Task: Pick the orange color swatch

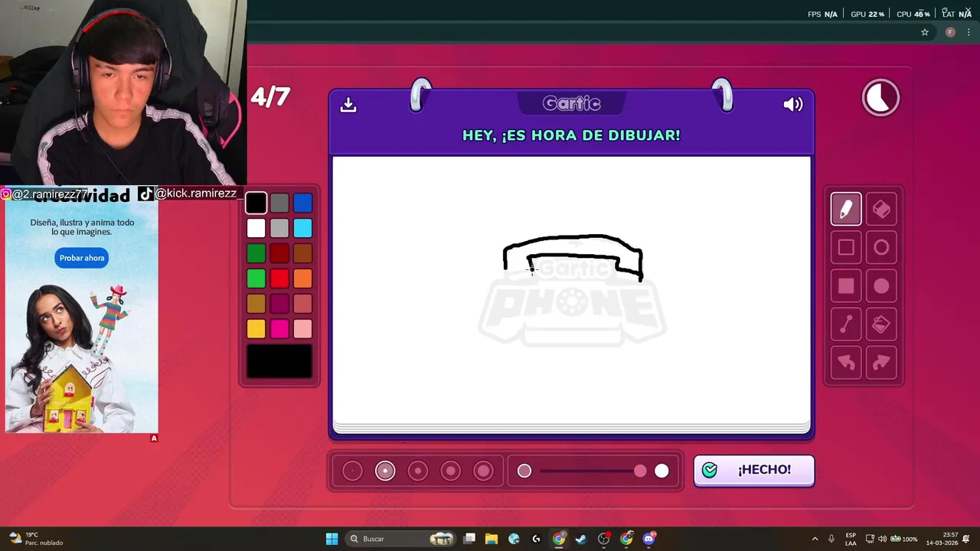Action: 302,279
